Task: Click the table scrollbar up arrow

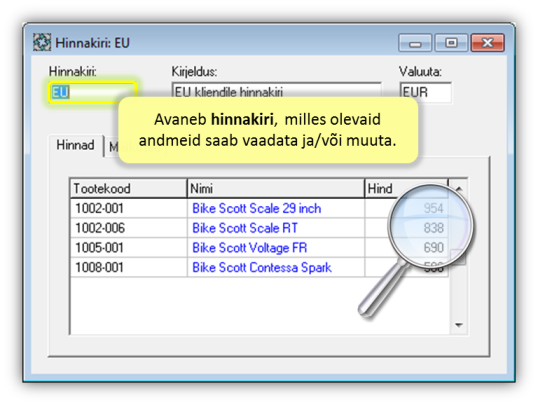Action: coord(459,188)
